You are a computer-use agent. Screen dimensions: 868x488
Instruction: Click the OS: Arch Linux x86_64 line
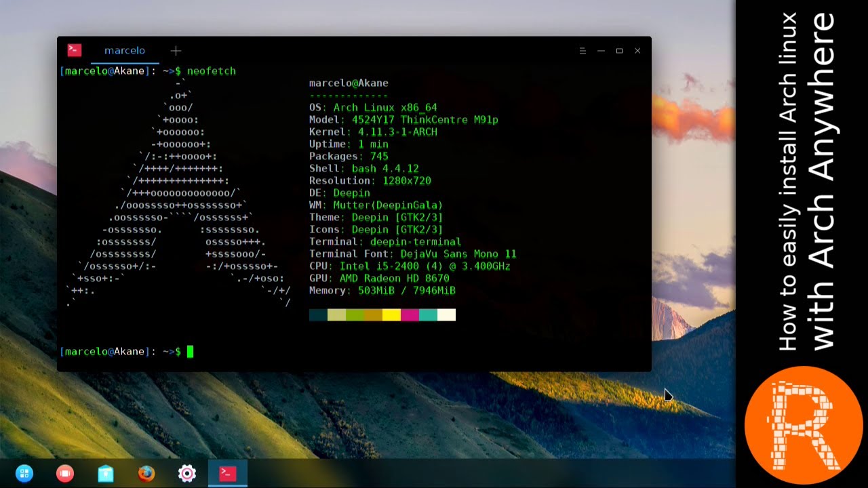pos(373,107)
